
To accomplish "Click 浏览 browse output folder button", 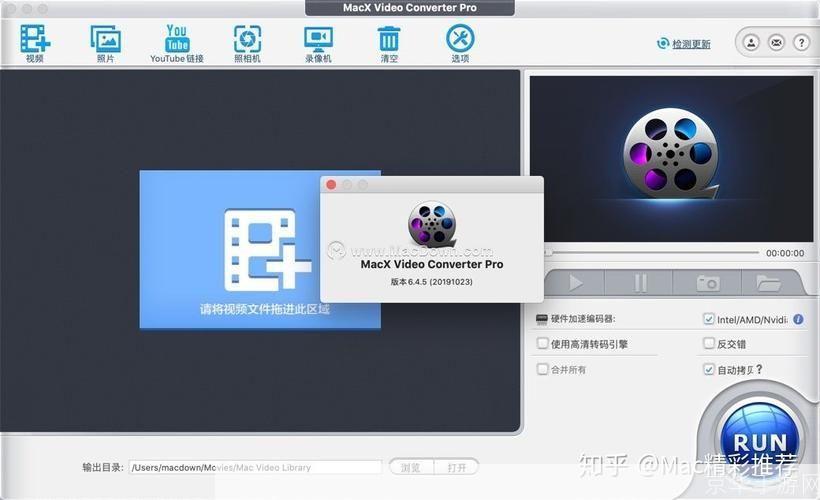I will pos(411,467).
